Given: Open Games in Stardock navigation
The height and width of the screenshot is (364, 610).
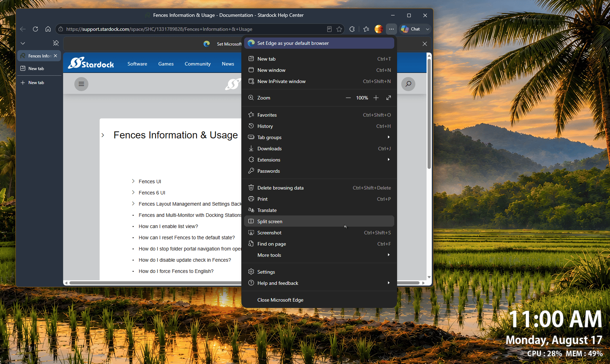Looking at the screenshot, I should tap(166, 64).
